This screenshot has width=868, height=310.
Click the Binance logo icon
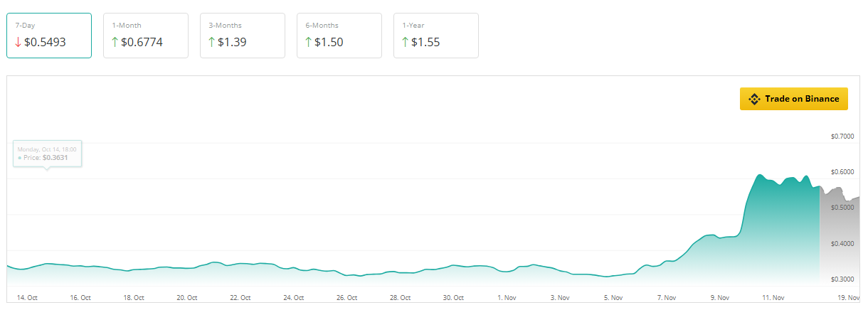click(x=754, y=99)
